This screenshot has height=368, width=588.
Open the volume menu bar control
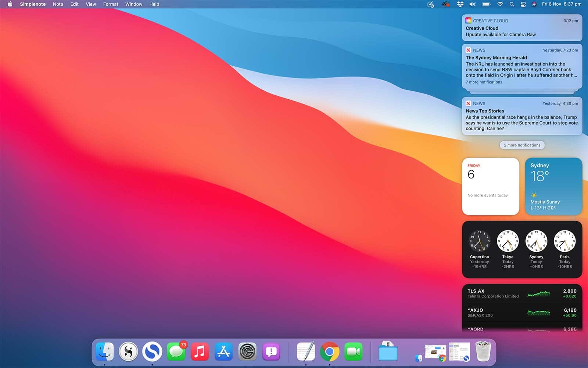(x=473, y=4)
